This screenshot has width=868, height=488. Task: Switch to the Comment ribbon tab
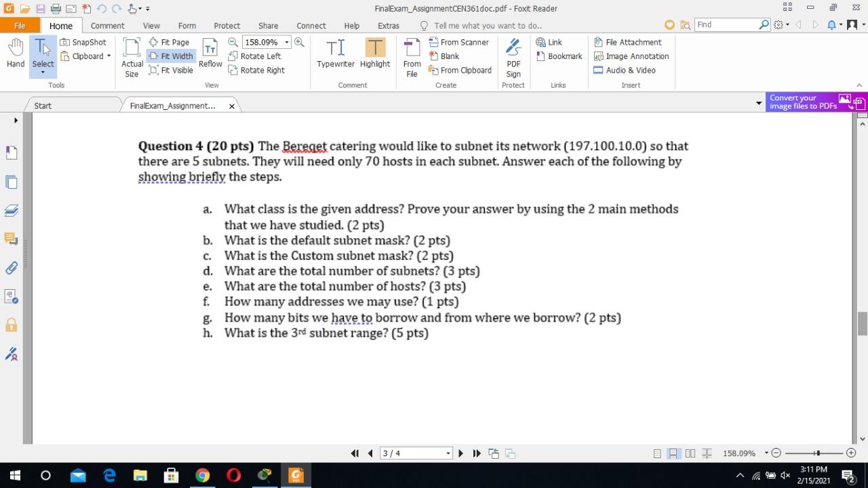point(107,25)
